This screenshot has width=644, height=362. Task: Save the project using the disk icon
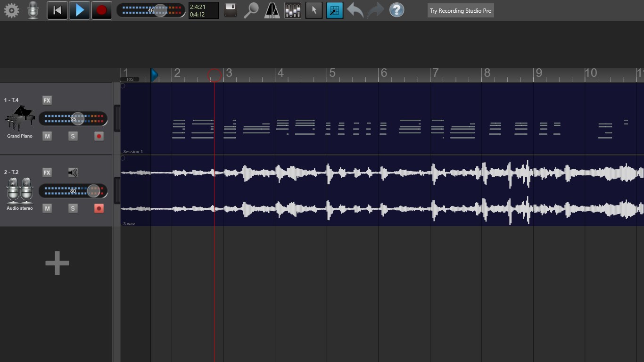230,10
